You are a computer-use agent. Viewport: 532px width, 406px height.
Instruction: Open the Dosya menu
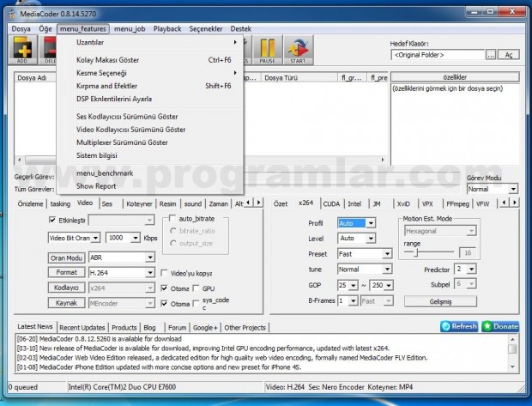pyautogui.click(x=21, y=29)
